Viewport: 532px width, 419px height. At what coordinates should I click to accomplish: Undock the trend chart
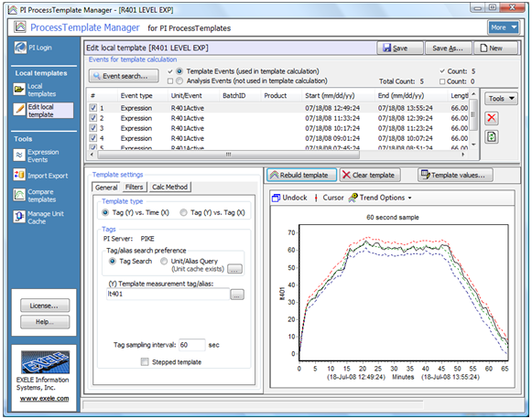(289, 198)
